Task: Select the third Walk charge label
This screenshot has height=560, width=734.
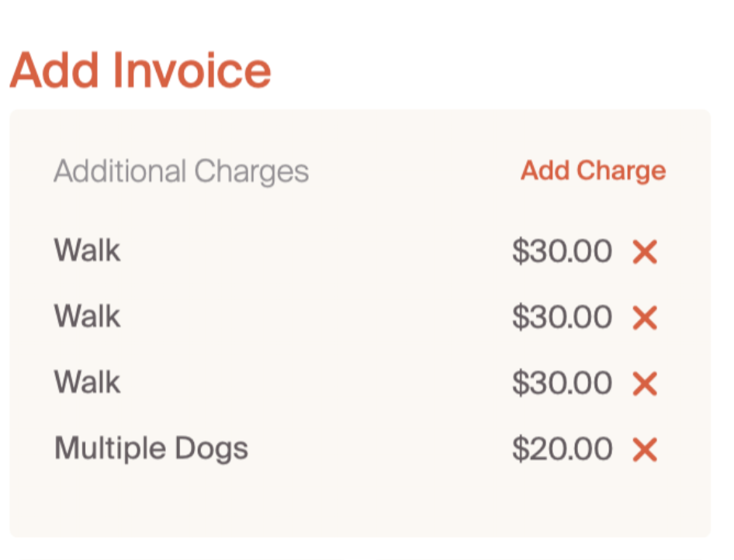Action: point(87,383)
